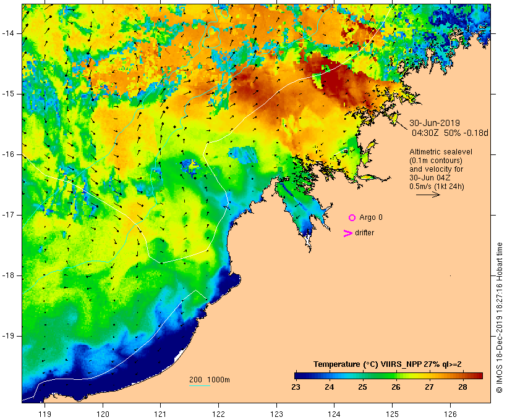This screenshot has height=420, width=507.
Task: Click the text 04:30Z 50% -0.18d
Action: point(449,133)
